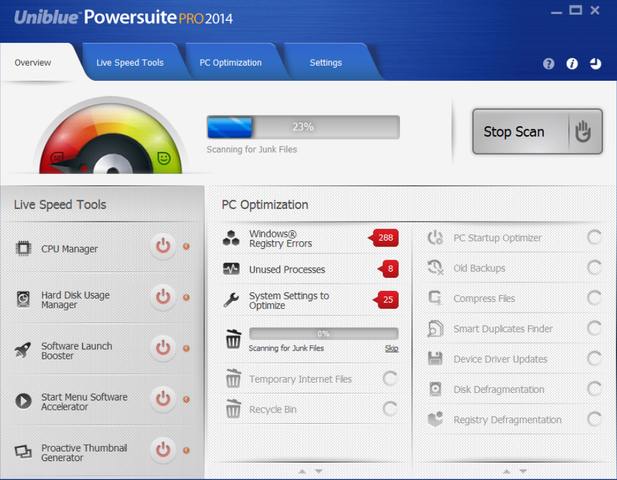
Task: Click the Smart Duplicates Finder label
Action: click(x=503, y=329)
